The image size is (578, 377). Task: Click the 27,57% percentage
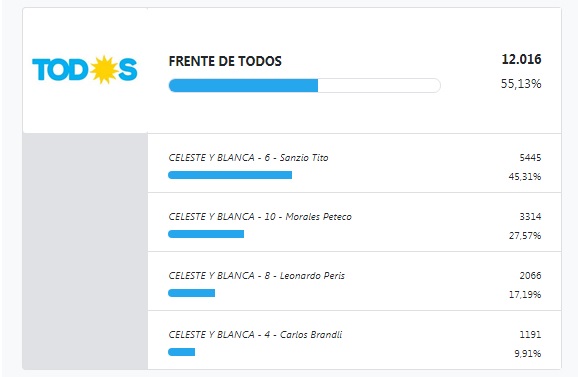click(x=525, y=236)
